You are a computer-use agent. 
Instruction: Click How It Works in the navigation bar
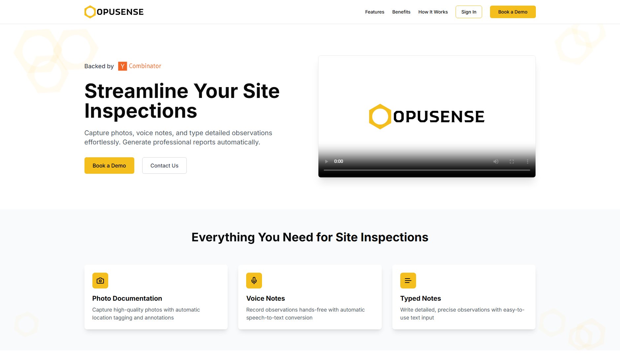click(433, 12)
